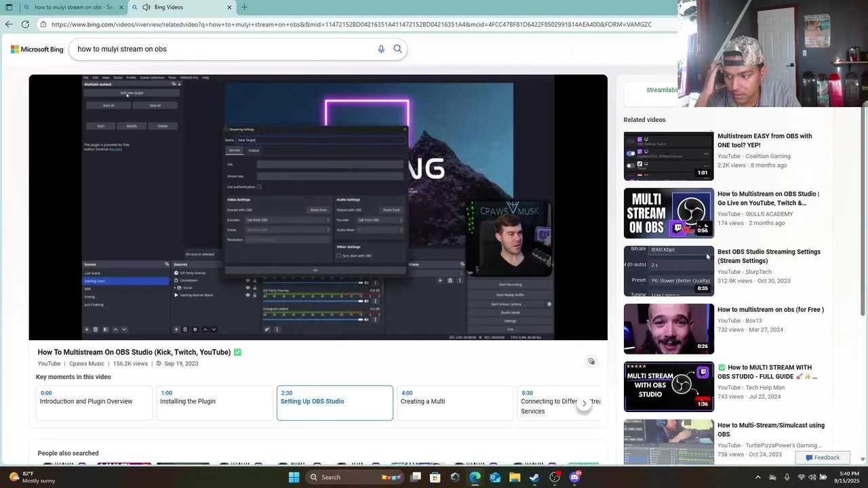Screen dimensions: 868x488
Task: Open 'Best OBS Studio Streaming Settings' title
Action: [x=769, y=256]
